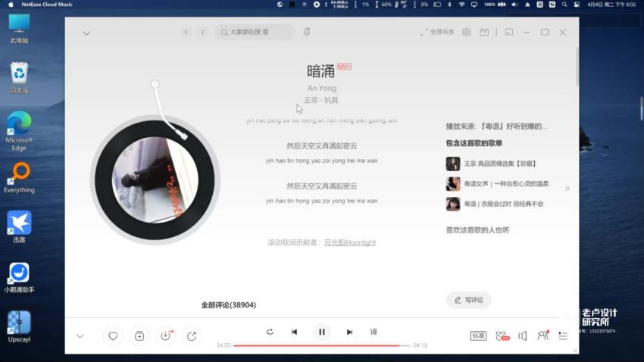Screen dimensions: 644x362
Task: Collapse the now-playing view with the top chevron
Action: click(x=86, y=33)
